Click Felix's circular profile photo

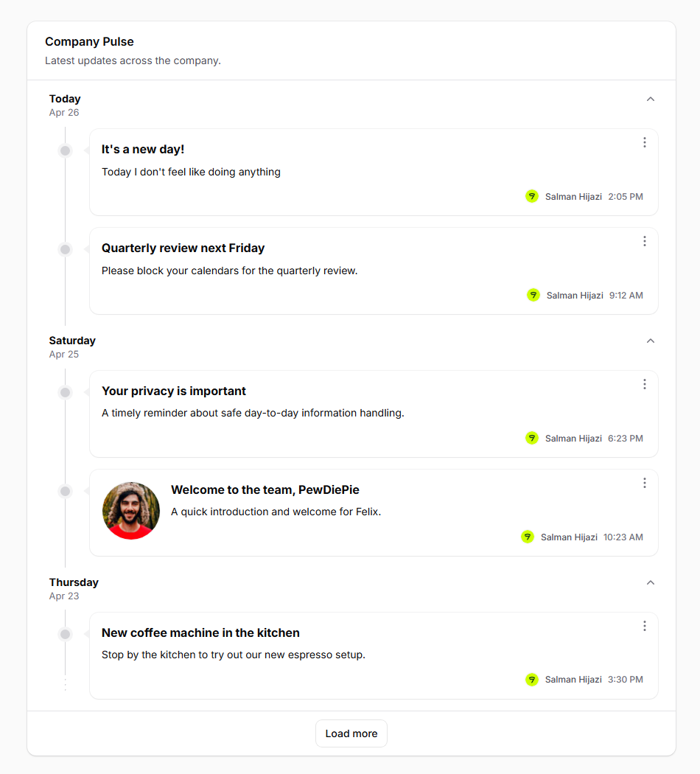pos(130,510)
